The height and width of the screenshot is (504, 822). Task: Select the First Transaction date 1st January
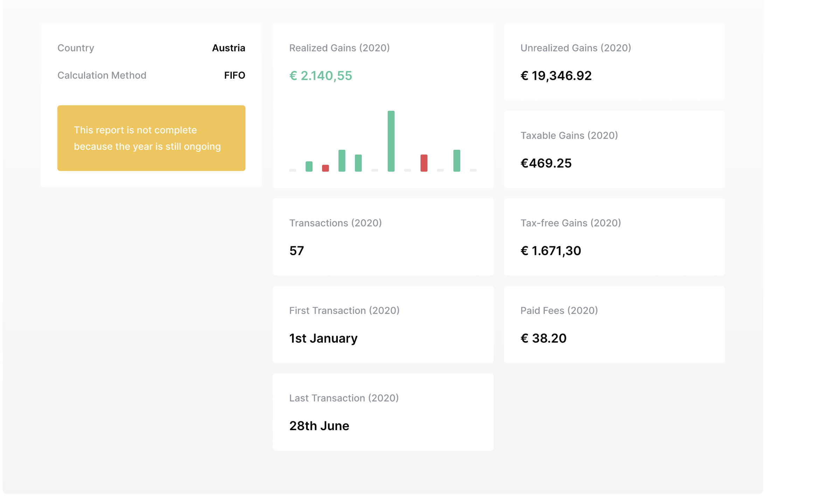[323, 338]
